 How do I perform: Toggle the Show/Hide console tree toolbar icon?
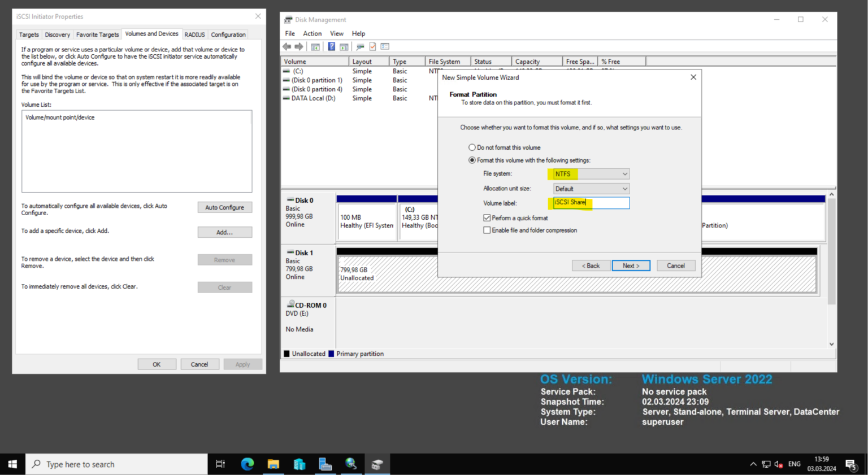tap(315, 46)
